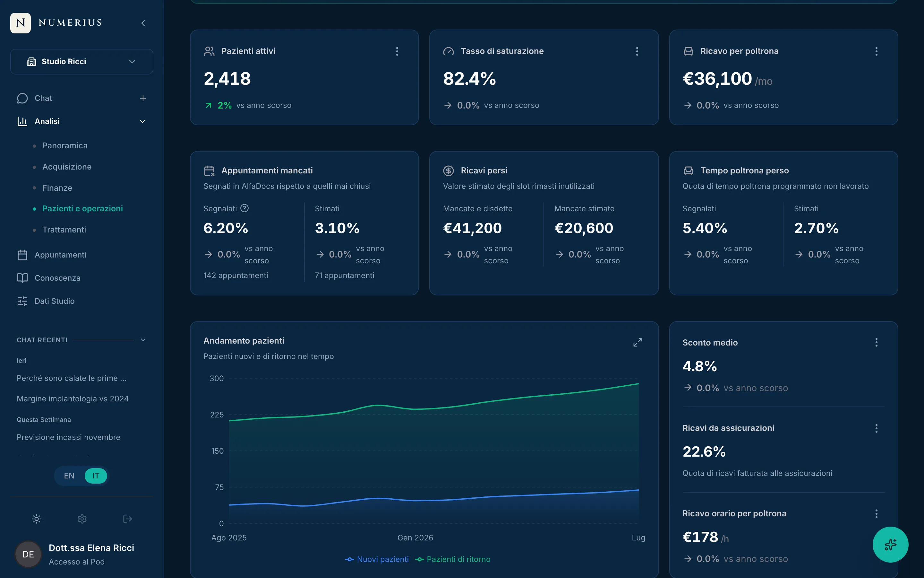924x578 pixels.
Task: Click the 'Gen 2026' axis label
Action: [x=415, y=538]
